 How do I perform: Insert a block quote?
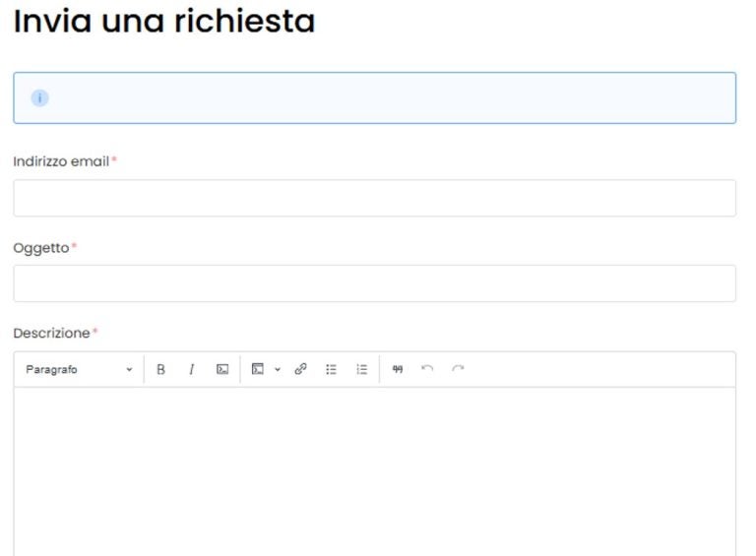398,369
